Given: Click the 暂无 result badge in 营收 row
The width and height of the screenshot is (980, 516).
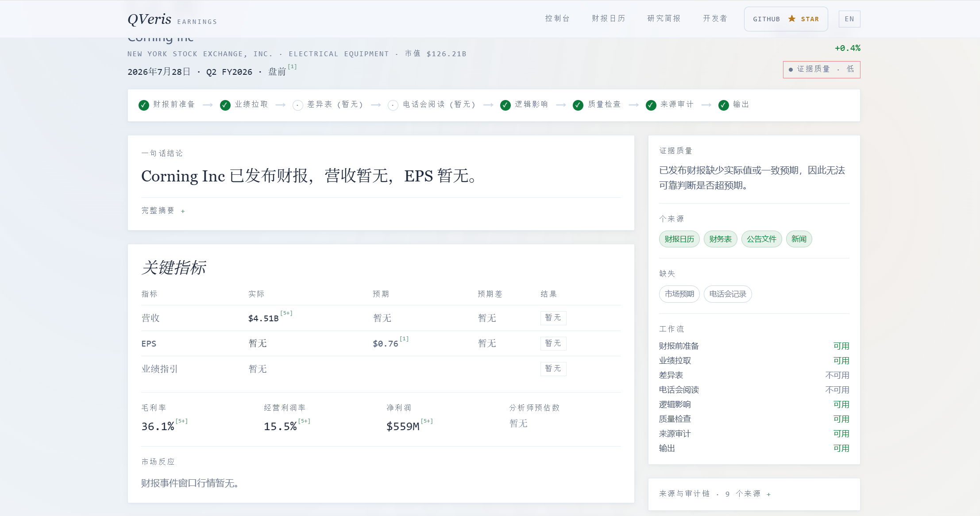Looking at the screenshot, I should pyautogui.click(x=553, y=318).
